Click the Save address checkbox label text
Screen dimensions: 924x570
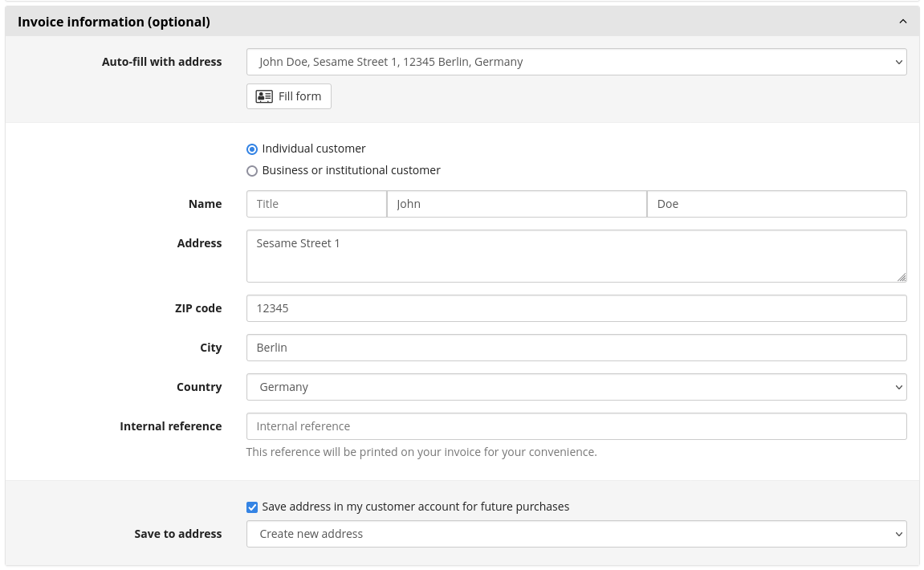coord(415,507)
